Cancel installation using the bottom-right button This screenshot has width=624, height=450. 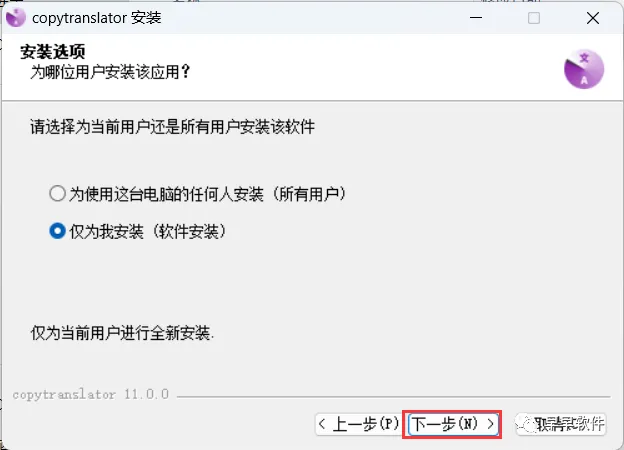pyautogui.click(x=561, y=424)
